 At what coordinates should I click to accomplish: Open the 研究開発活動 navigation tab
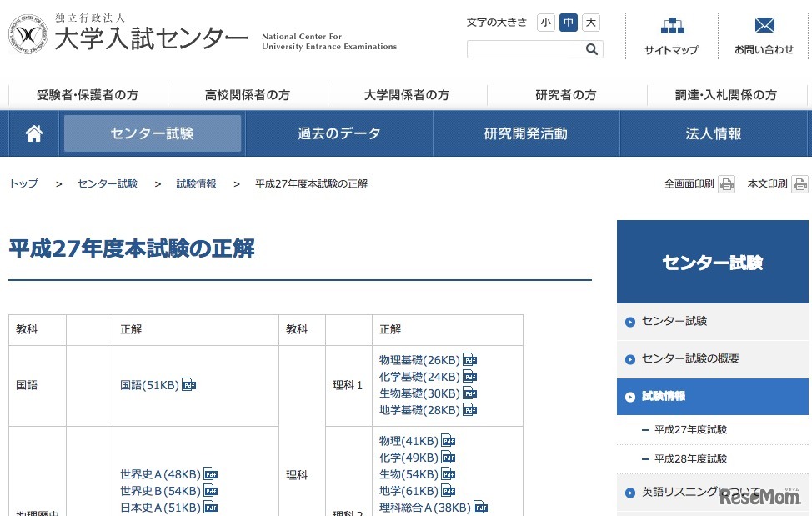click(525, 133)
